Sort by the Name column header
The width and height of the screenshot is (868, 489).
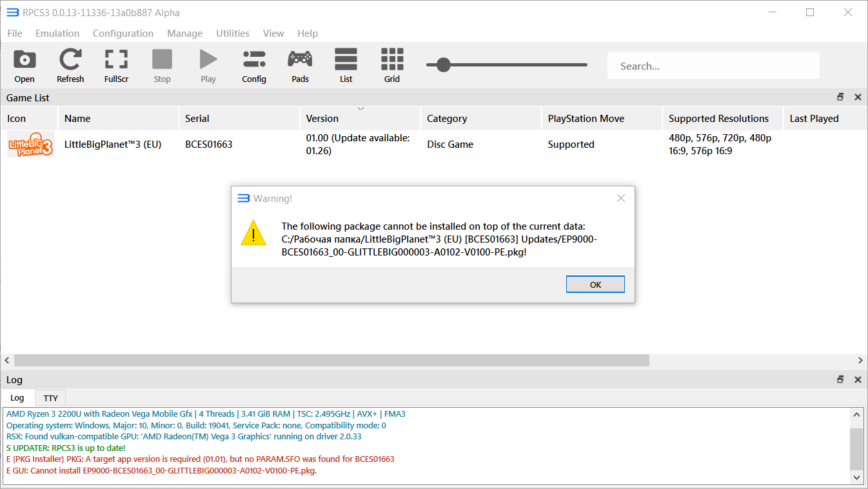click(119, 119)
